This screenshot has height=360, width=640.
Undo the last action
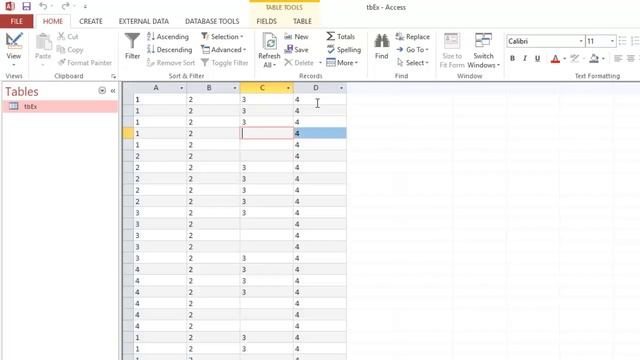click(x=43, y=6)
